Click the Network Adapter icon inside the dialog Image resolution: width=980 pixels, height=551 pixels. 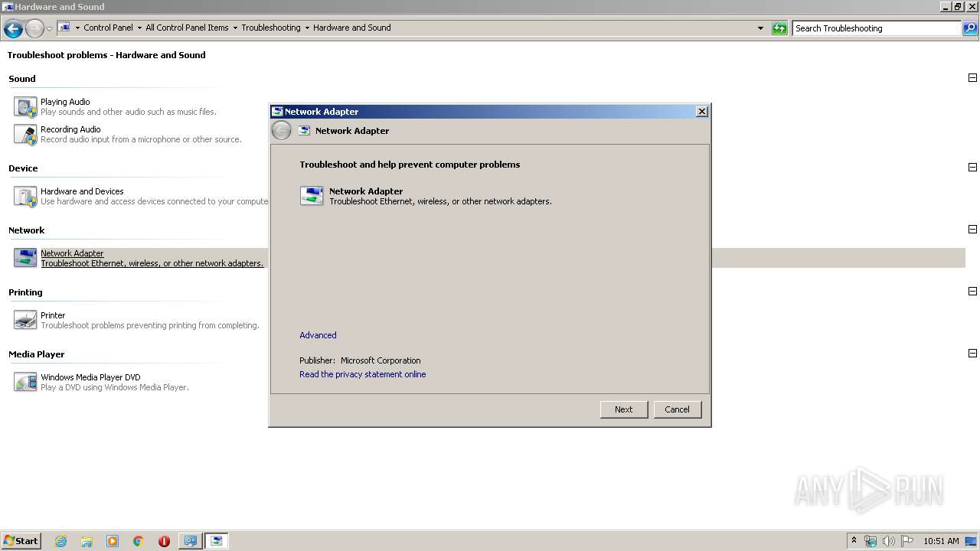pyautogui.click(x=312, y=196)
